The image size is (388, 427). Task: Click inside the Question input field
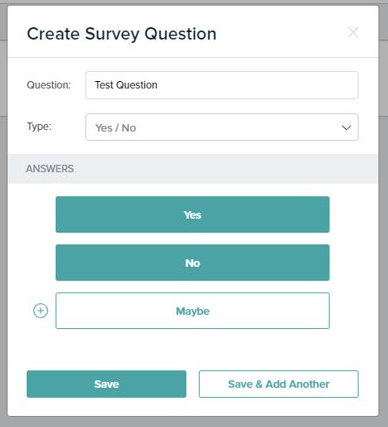[x=222, y=85]
